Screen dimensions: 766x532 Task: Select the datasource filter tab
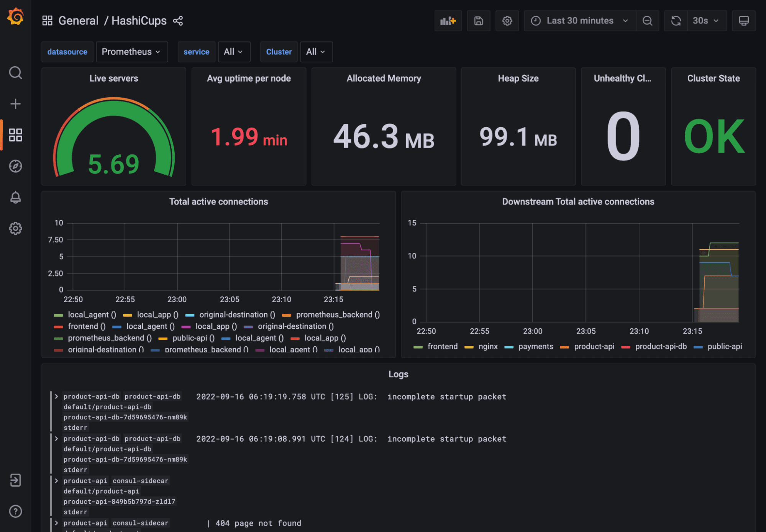66,52
